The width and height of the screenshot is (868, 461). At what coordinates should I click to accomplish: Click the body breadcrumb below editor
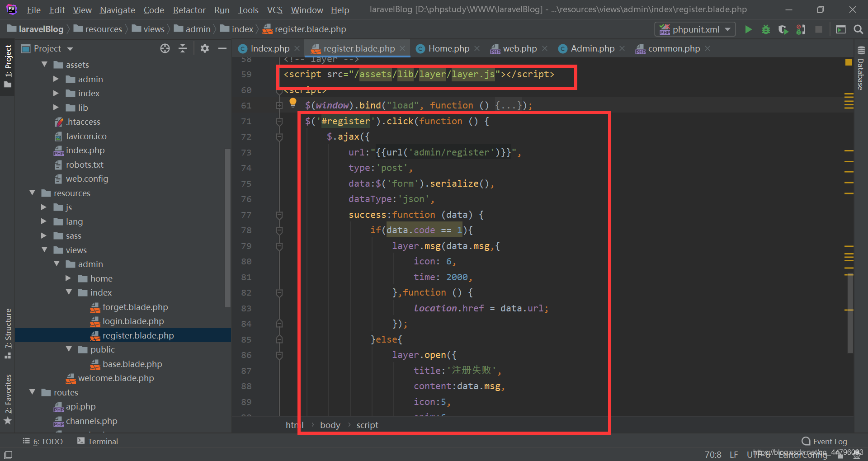tap(330, 425)
